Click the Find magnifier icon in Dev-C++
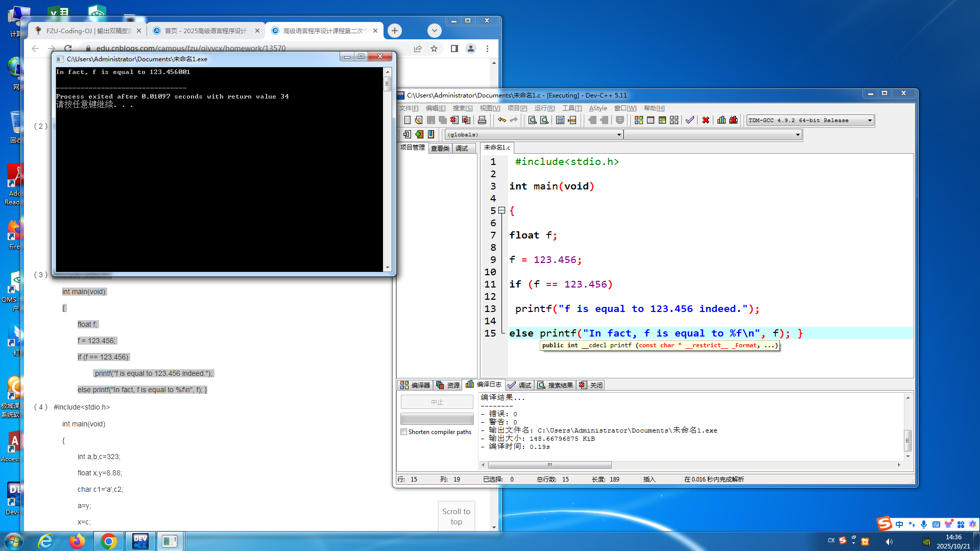The width and height of the screenshot is (980, 551). pyautogui.click(x=532, y=120)
